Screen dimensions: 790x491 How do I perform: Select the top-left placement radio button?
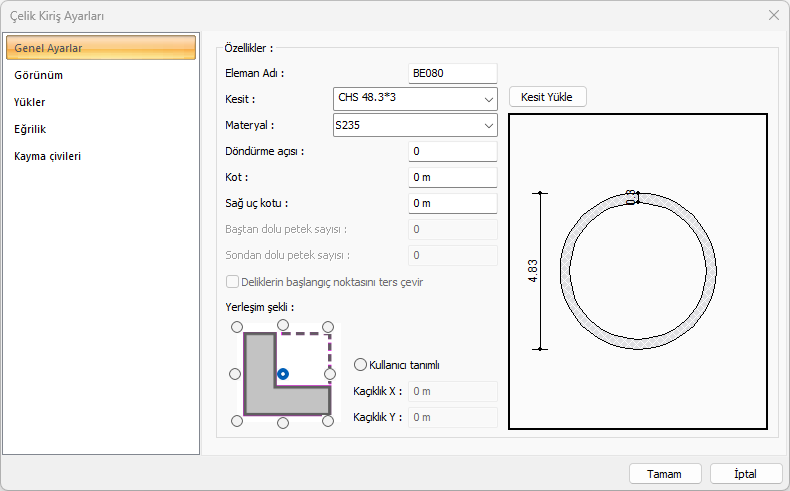(x=236, y=326)
